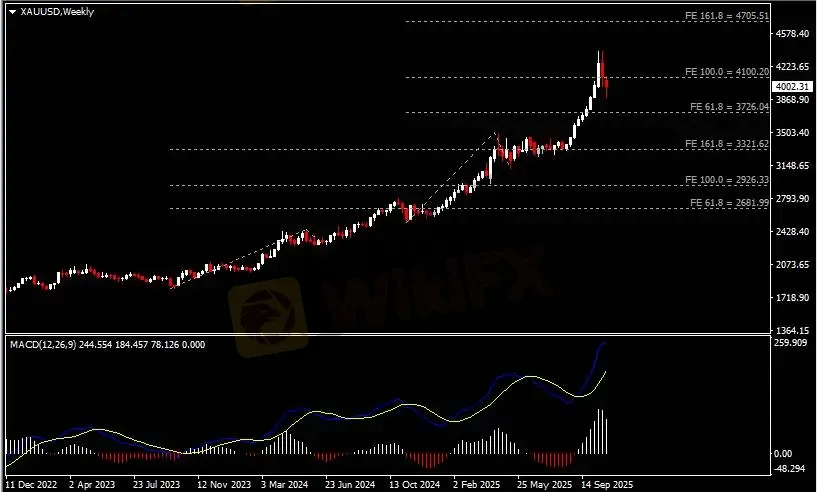Select the FE 100.0 = 4100.20 label

[727, 72]
